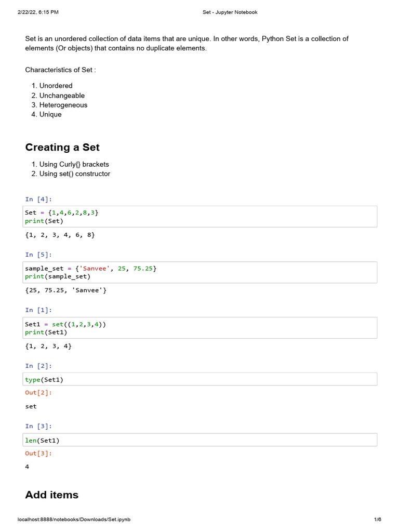This screenshot has height=532, width=399.
Task: Click the In [5]: cell prompt
Action: 38,255
